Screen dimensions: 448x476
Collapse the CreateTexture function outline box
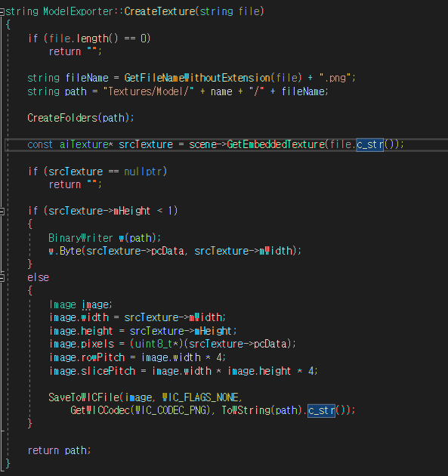pos(2,12)
